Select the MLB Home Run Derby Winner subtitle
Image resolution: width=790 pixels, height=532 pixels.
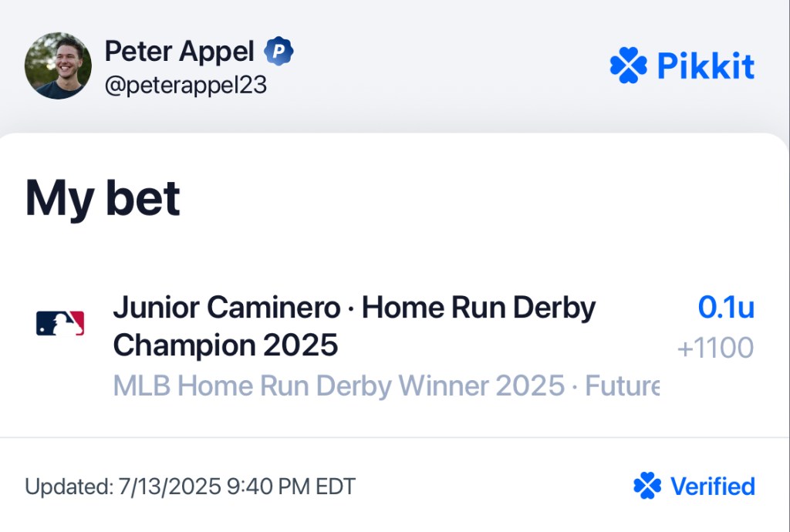click(x=339, y=386)
